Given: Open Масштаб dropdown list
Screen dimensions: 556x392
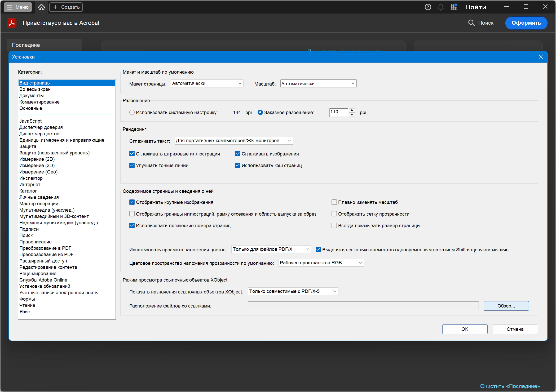Looking at the screenshot, I should point(318,84).
